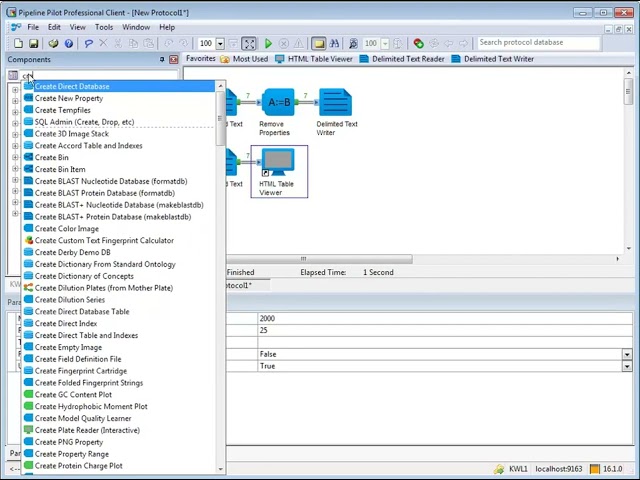Select Create Color Image entry

tap(118, 229)
